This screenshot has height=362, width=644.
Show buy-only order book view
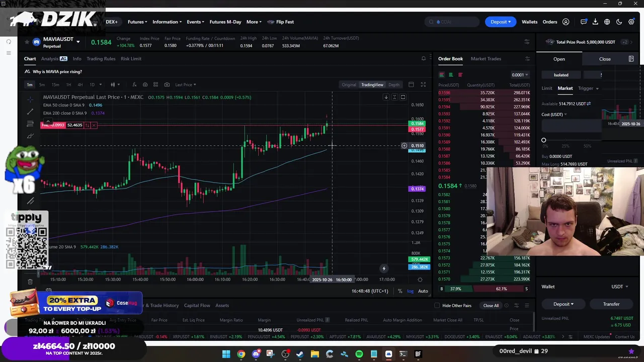(x=451, y=75)
